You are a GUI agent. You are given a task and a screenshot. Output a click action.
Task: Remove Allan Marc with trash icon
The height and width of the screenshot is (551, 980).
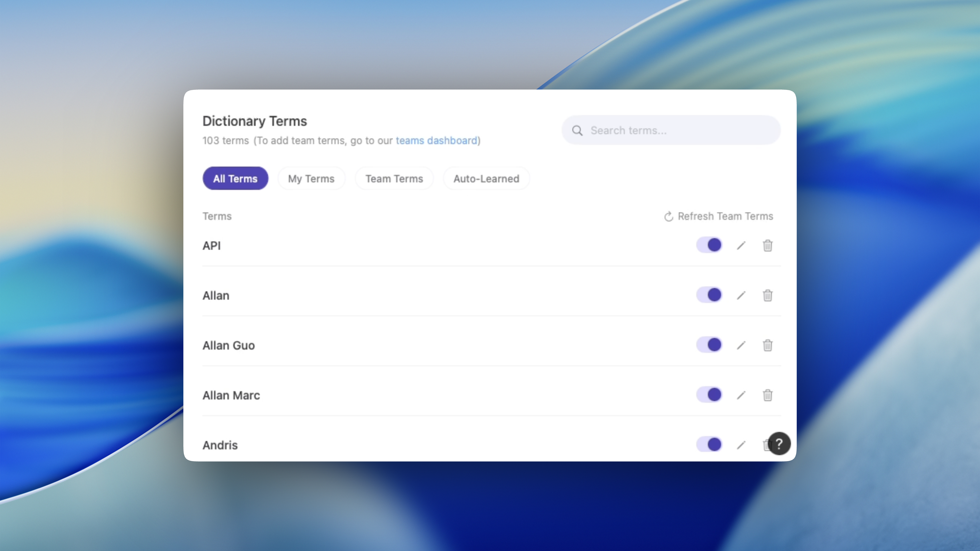click(767, 395)
